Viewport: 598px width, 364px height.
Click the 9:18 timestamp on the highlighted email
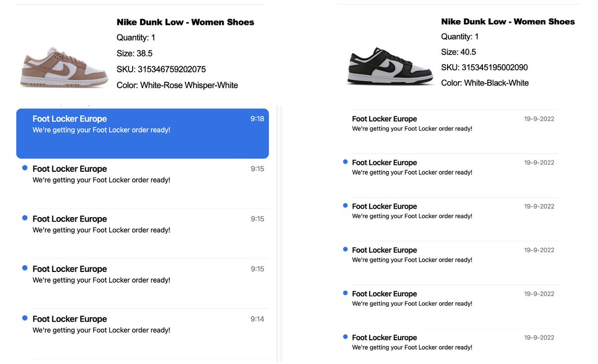pyautogui.click(x=257, y=119)
